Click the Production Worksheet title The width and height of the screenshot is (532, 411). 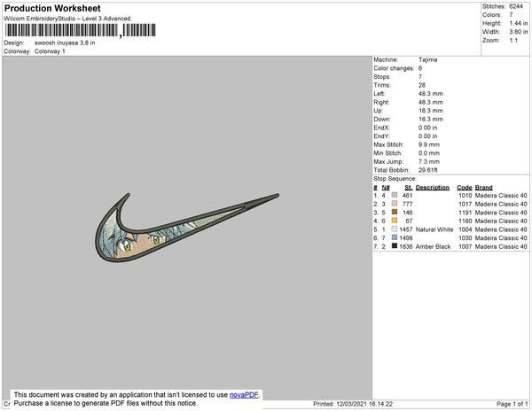(x=52, y=9)
